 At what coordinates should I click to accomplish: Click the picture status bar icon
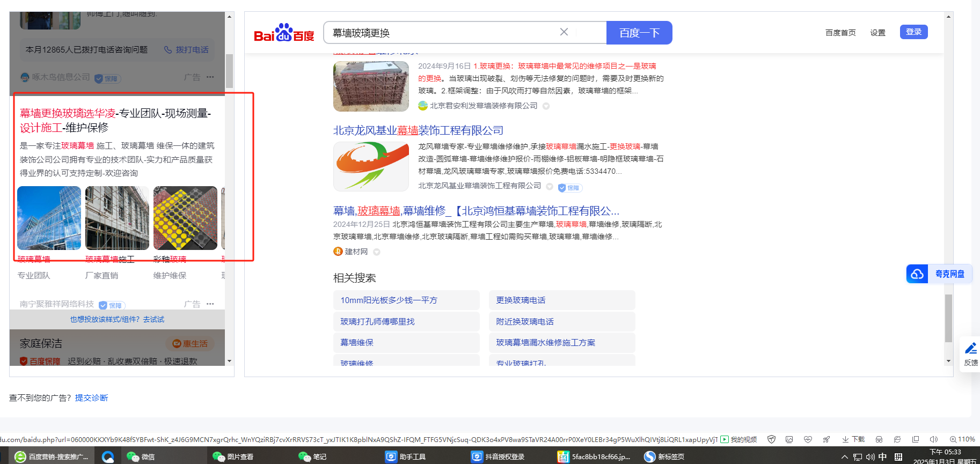(x=789, y=439)
